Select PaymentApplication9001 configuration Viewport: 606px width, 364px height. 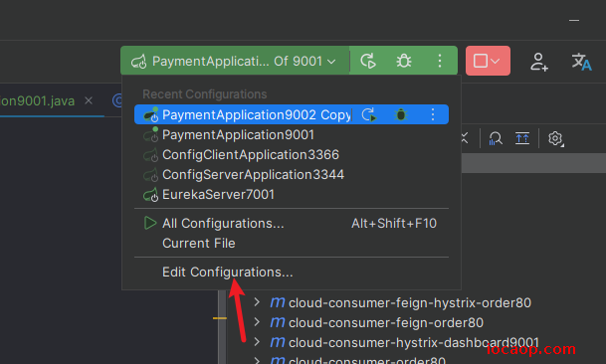(x=291, y=135)
